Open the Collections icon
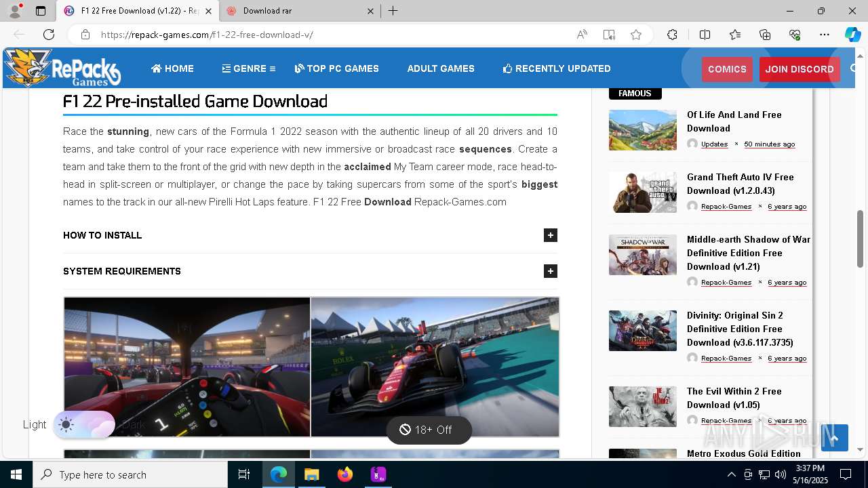The height and width of the screenshot is (488, 868). 765,35
